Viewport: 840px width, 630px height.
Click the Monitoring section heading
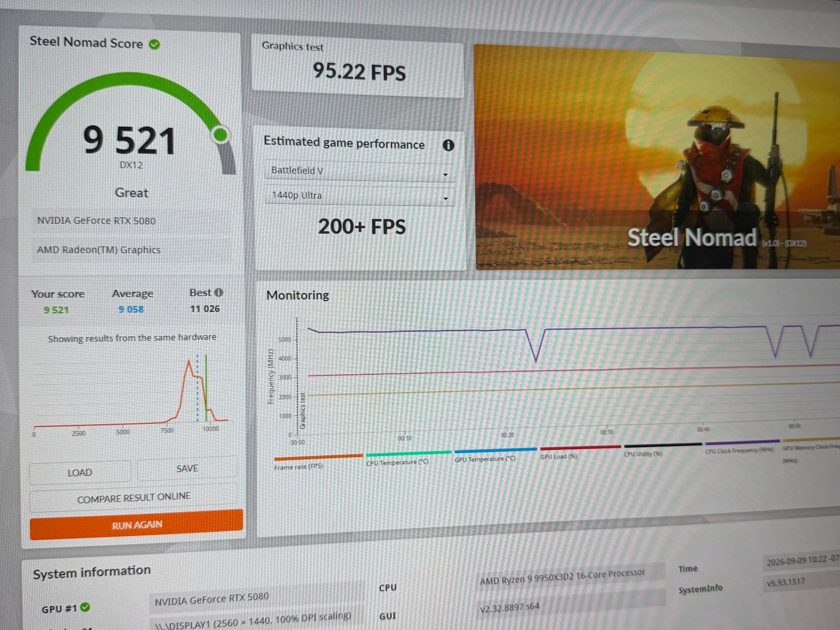(x=297, y=295)
